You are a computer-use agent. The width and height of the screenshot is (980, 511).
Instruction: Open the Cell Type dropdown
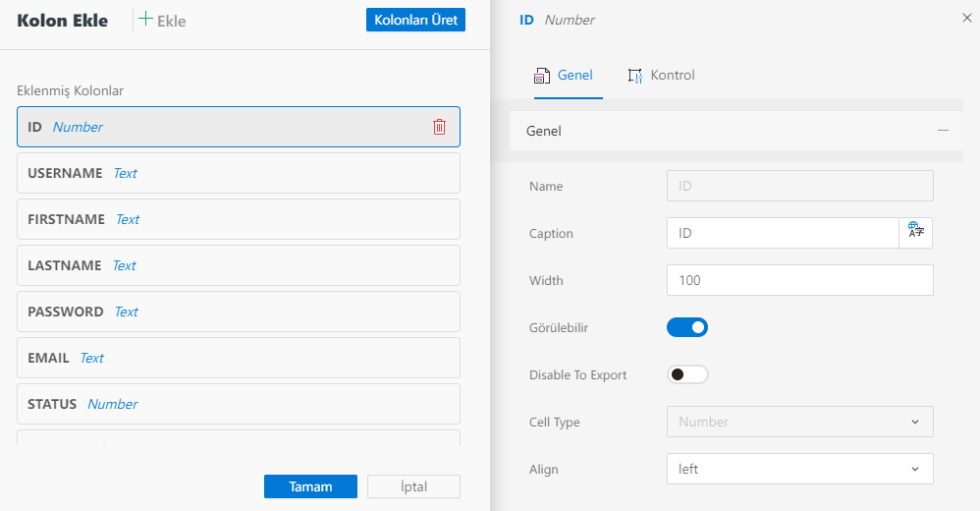799,422
